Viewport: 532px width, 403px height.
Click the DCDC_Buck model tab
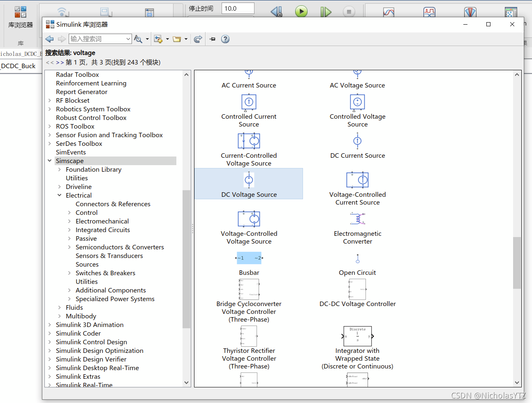coord(19,66)
